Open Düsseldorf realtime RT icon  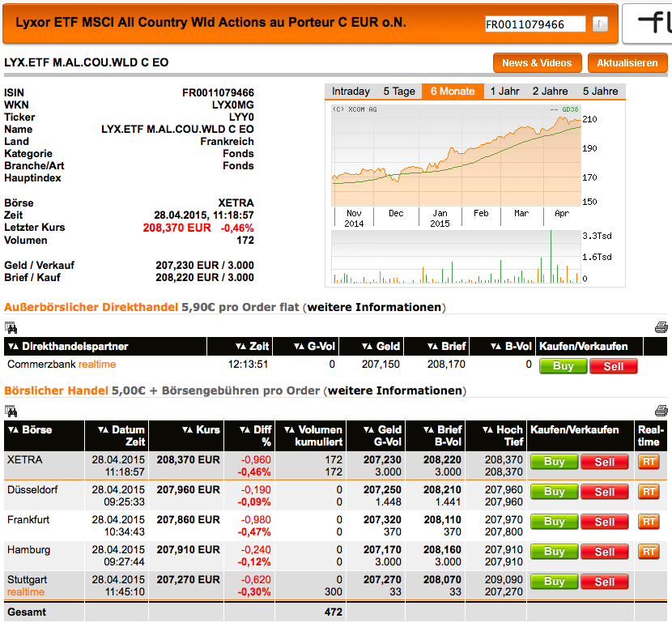649,492
